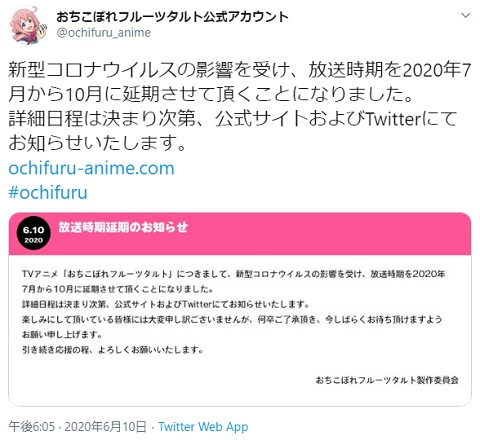Click the tweet line ending お知らせいたします。
The height and width of the screenshot is (440, 480).
click(x=97, y=143)
